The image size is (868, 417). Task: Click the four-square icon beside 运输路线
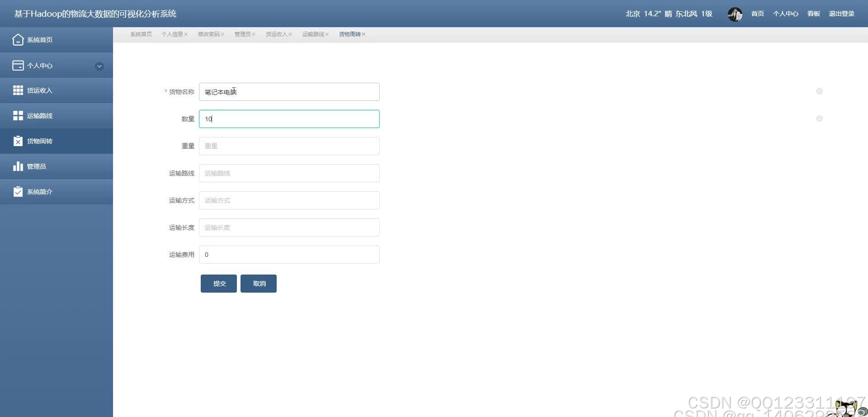pyautogui.click(x=18, y=116)
